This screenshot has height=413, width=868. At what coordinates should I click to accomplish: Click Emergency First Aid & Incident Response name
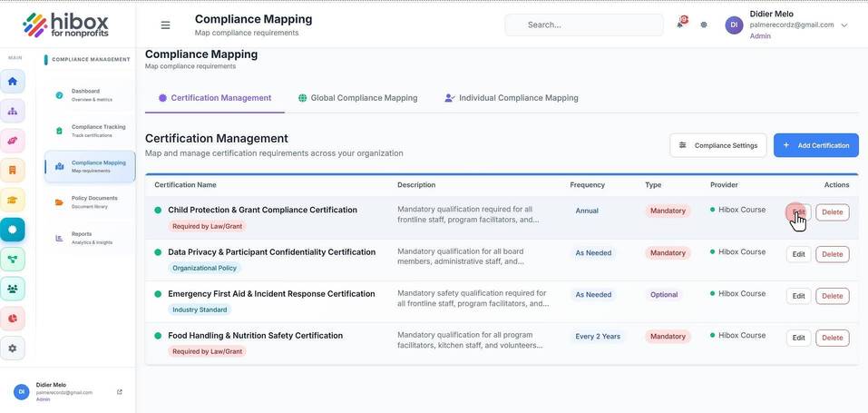click(x=271, y=294)
